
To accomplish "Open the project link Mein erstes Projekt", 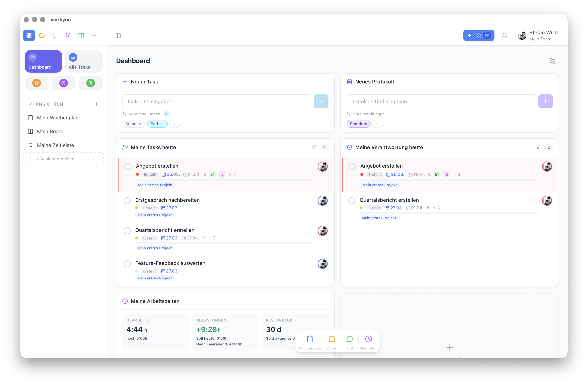I will [x=155, y=185].
